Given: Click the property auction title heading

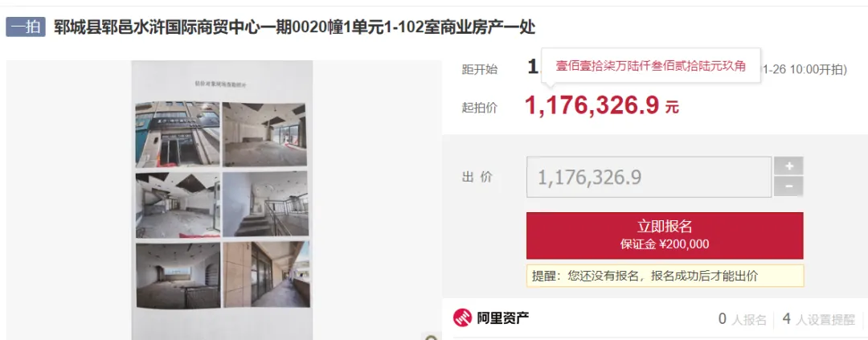Looking at the screenshot, I should (x=294, y=27).
